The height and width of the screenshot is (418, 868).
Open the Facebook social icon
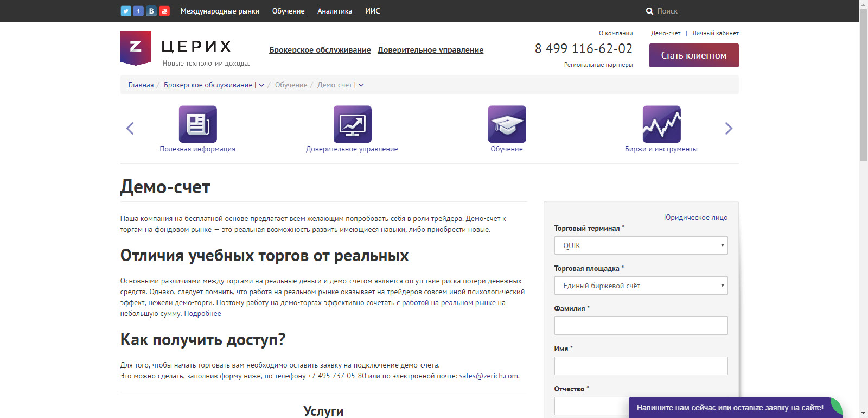[138, 11]
